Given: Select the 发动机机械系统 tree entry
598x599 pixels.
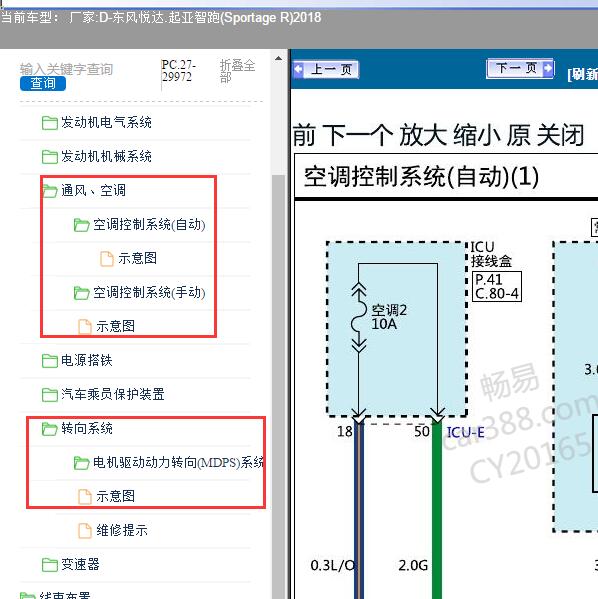Looking at the screenshot, I should [x=106, y=156].
